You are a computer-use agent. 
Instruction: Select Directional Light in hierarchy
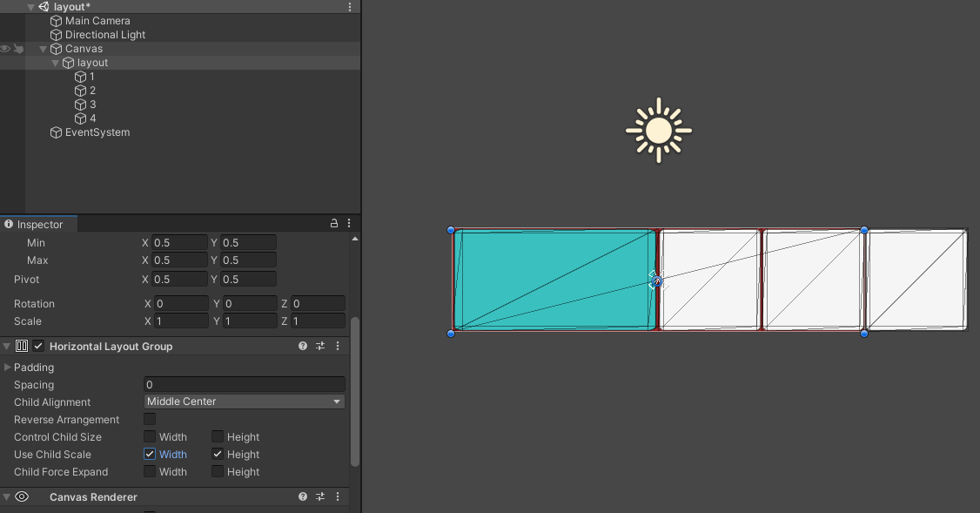pos(105,35)
